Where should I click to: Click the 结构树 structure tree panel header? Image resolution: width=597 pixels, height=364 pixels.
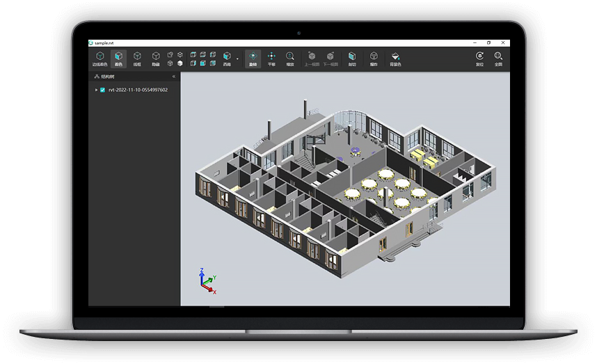pyautogui.click(x=108, y=77)
